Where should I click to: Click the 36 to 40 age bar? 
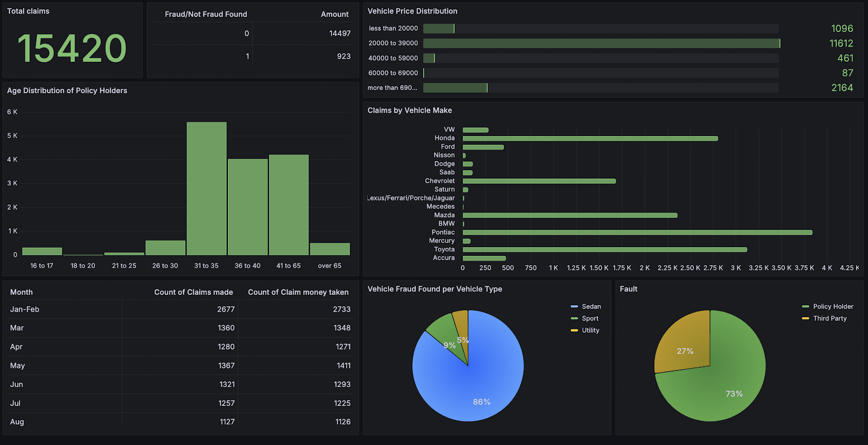coord(248,207)
